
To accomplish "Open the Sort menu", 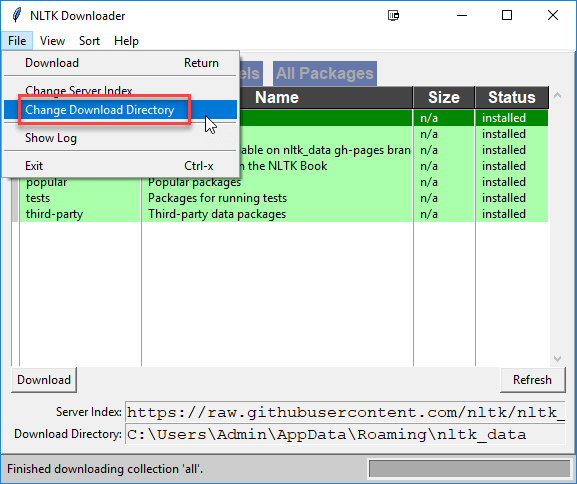I will pyautogui.click(x=89, y=40).
